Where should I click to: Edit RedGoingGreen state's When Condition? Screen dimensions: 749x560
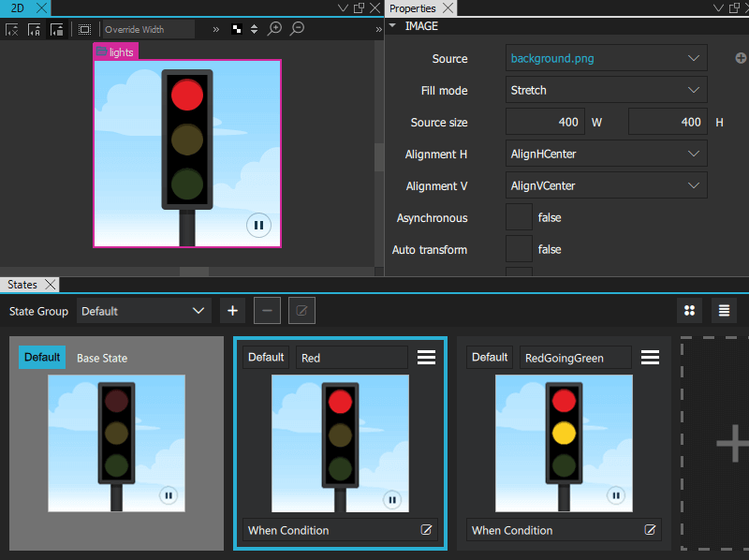coord(651,530)
